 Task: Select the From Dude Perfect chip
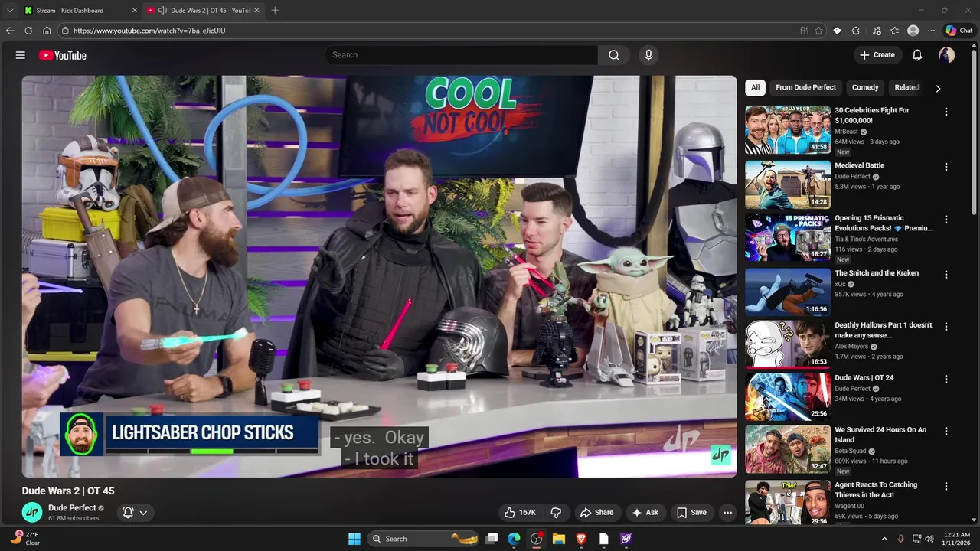(x=805, y=87)
